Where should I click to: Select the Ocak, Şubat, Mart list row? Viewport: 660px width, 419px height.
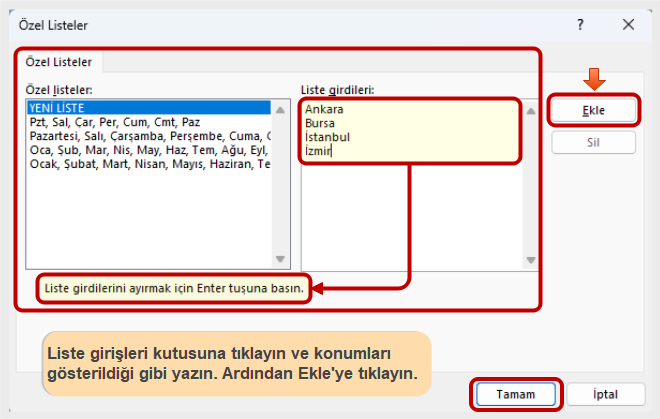tap(149, 164)
